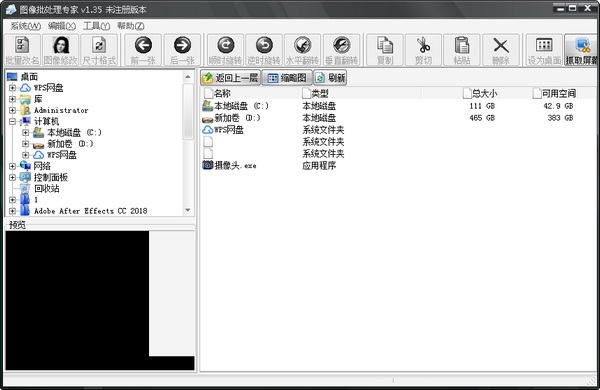The height and width of the screenshot is (390, 600).
Task: Expand the 网络 tree node
Action: [x=12, y=166]
